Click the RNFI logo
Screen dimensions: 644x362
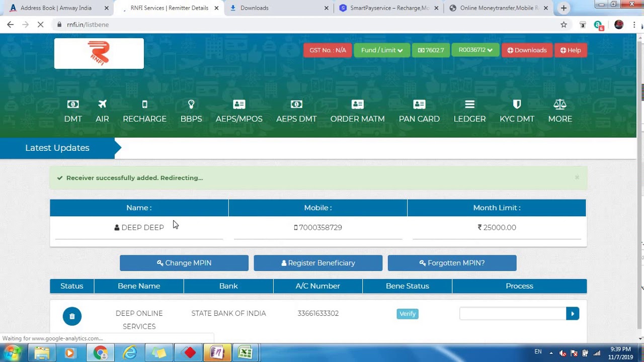tap(99, 53)
